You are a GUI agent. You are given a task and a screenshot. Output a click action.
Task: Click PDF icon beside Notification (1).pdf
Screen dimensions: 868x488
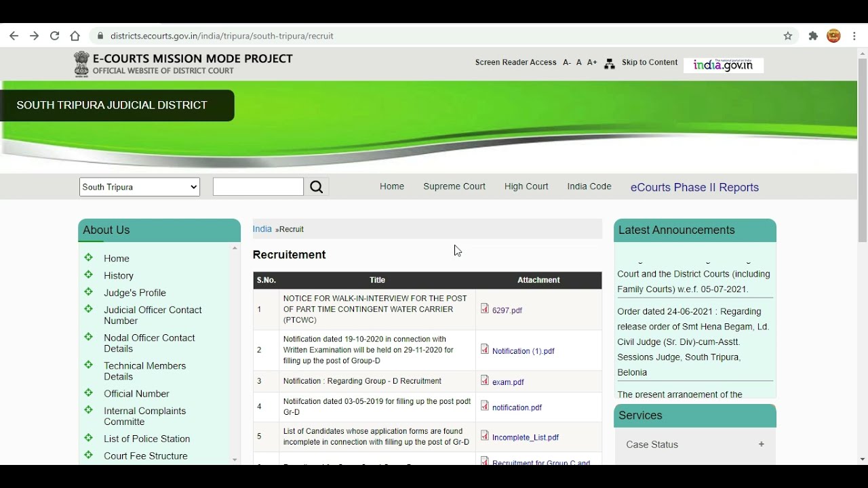[485, 349]
